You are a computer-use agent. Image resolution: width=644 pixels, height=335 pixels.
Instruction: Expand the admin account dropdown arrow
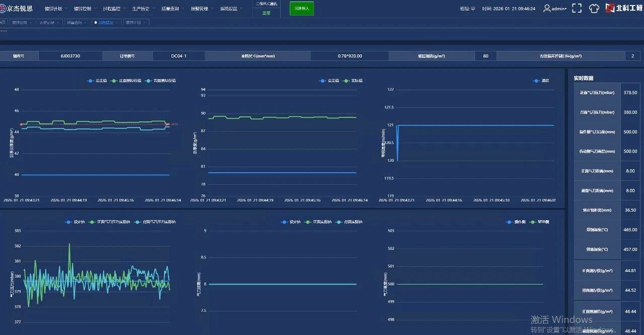pos(566,9)
